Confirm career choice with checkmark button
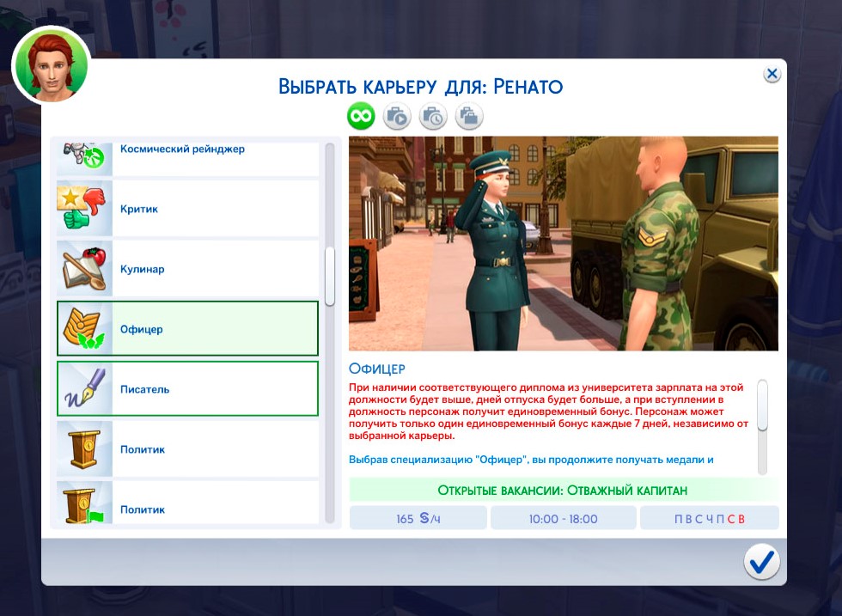Screen dimensions: 842x616 click(x=761, y=562)
